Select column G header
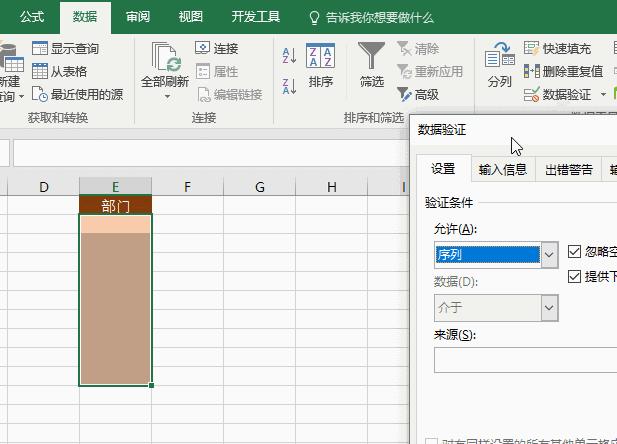 pyautogui.click(x=259, y=187)
